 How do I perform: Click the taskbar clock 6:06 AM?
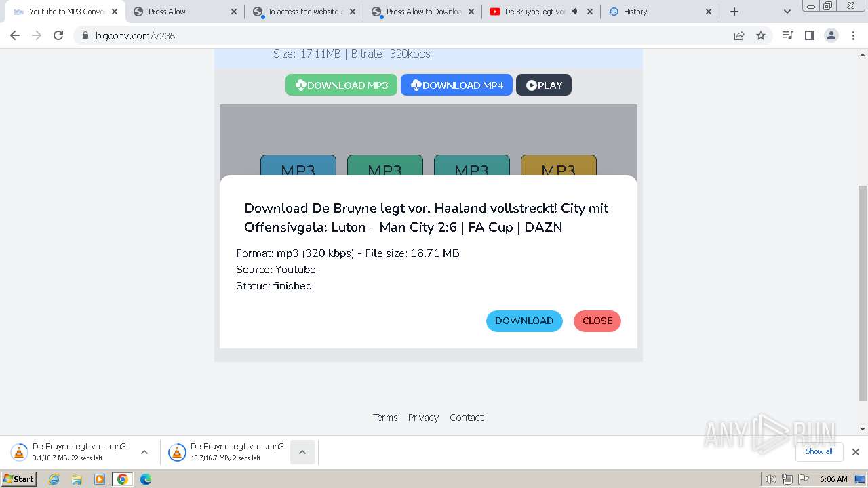click(x=833, y=479)
